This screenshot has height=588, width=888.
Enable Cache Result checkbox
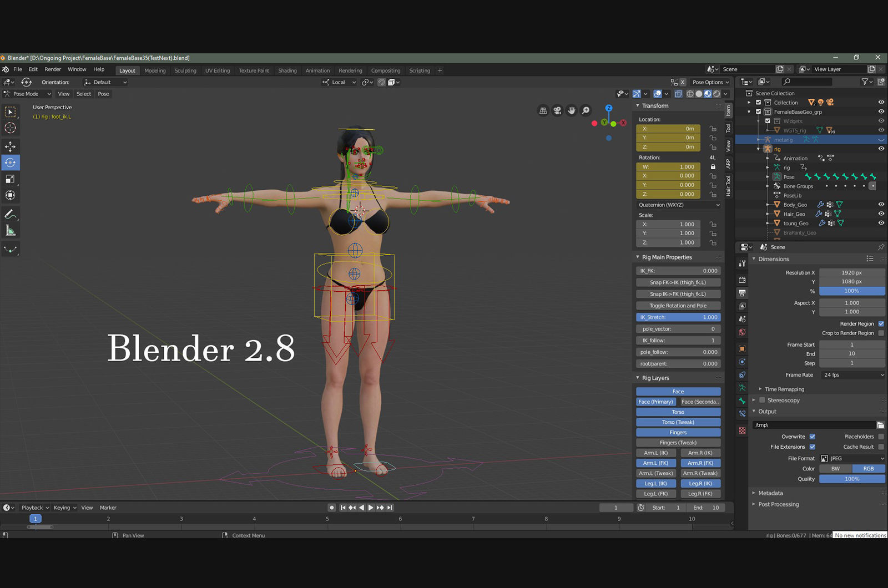[881, 447]
